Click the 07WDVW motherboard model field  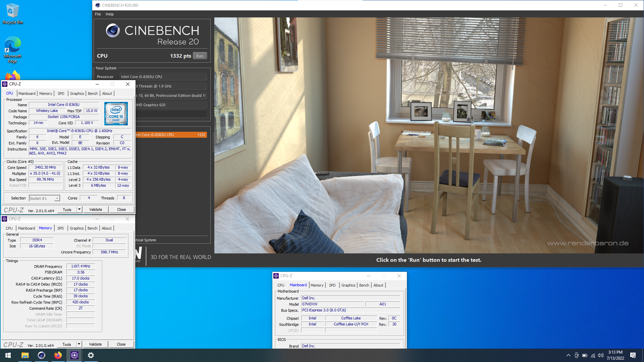click(332, 304)
